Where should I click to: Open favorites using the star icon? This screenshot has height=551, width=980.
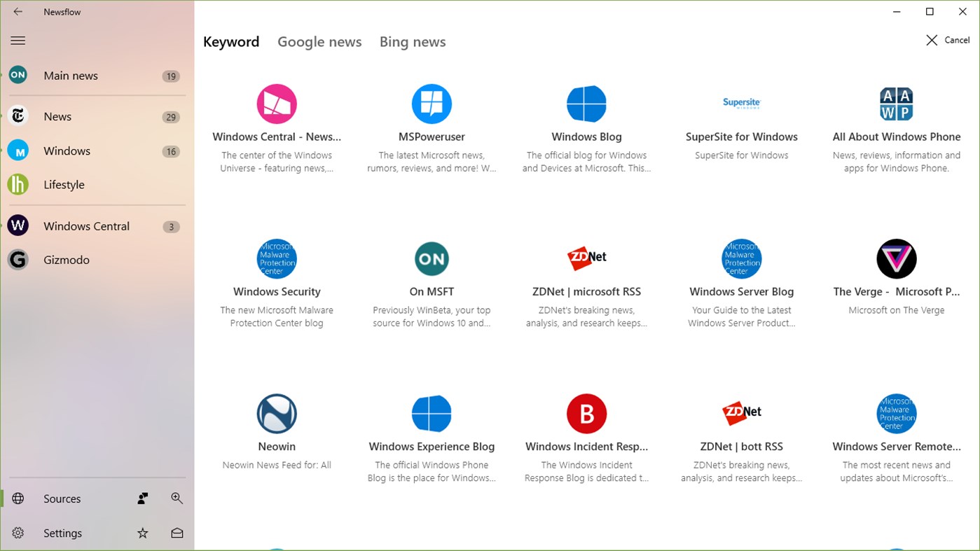click(x=142, y=533)
